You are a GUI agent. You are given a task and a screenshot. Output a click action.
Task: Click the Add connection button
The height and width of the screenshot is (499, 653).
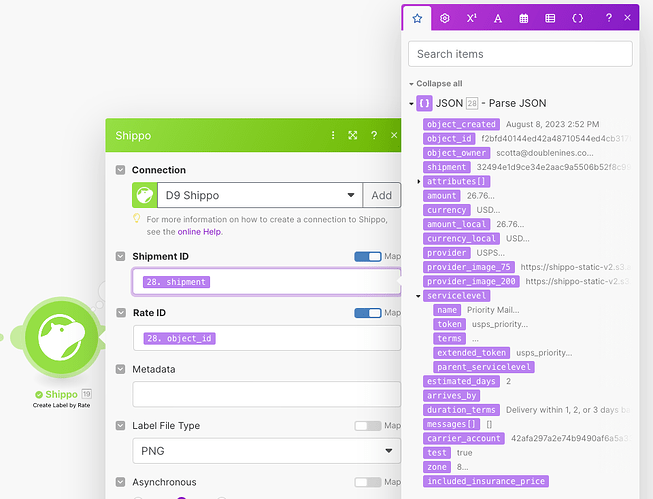[381, 195]
